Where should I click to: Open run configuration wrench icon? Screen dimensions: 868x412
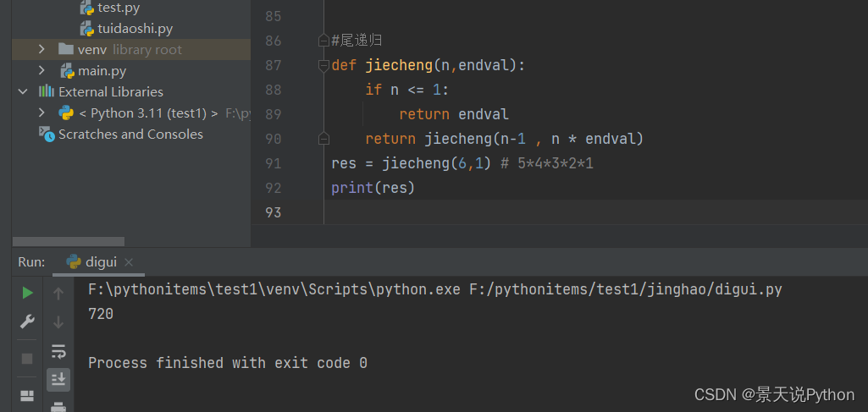[27, 321]
